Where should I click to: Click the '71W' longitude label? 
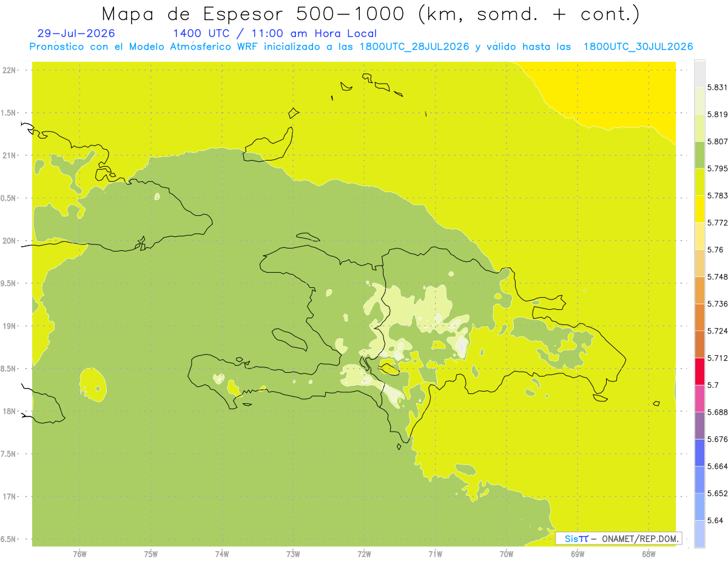(435, 554)
